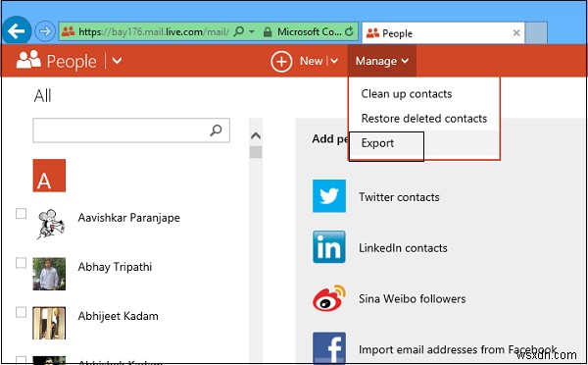Toggle the Manage dropdown menu
The height and width of the screenshot is (365, 588).
tap(382, 61)
